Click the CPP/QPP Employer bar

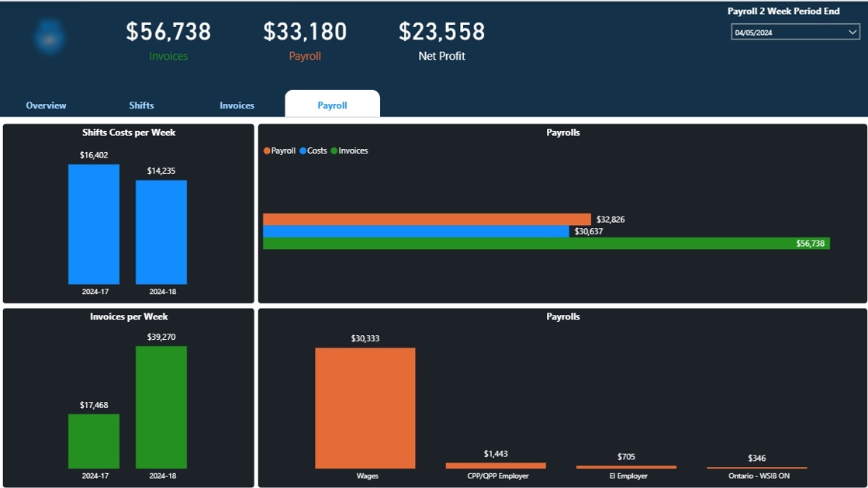(x=496, y=466)
